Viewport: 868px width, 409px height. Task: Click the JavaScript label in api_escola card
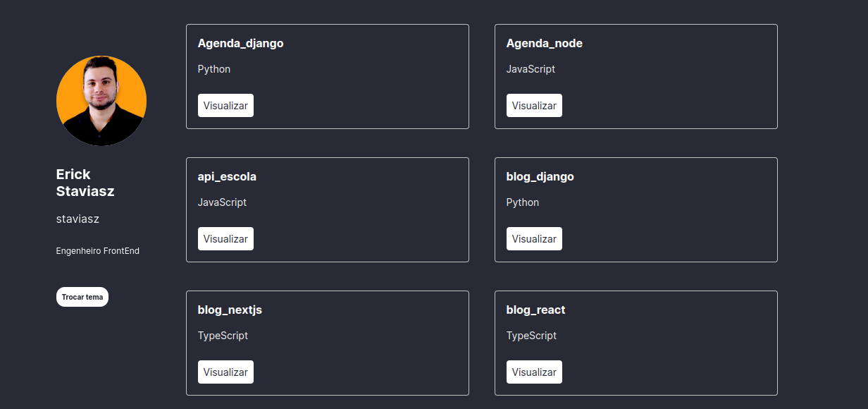click(x=222, y=202)
